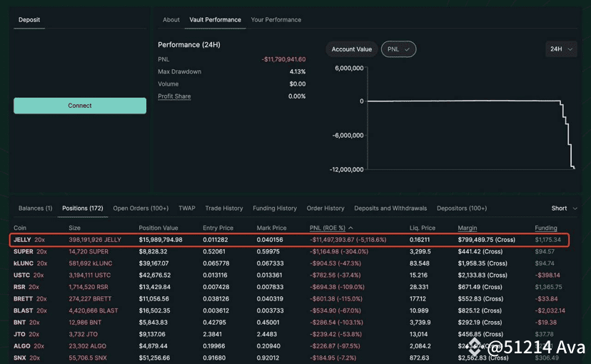
Task: Show the Balances (1) tab
Action: click(35, 208)
